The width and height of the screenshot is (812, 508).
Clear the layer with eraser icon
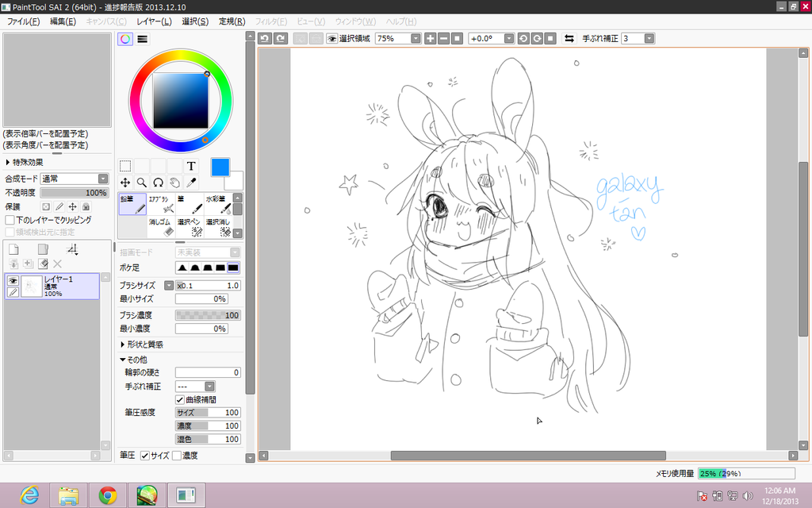[x=43, y=264]
